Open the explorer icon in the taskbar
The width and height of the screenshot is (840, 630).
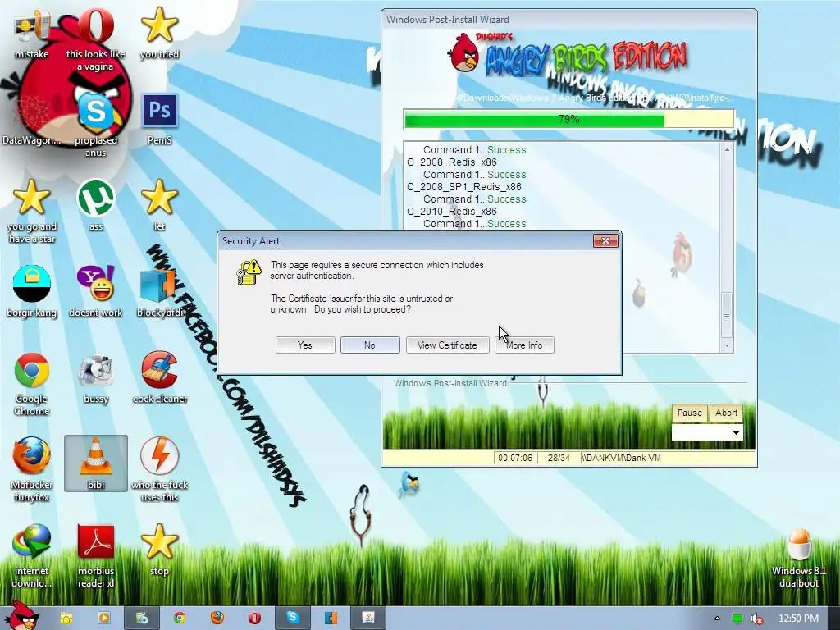66,619
